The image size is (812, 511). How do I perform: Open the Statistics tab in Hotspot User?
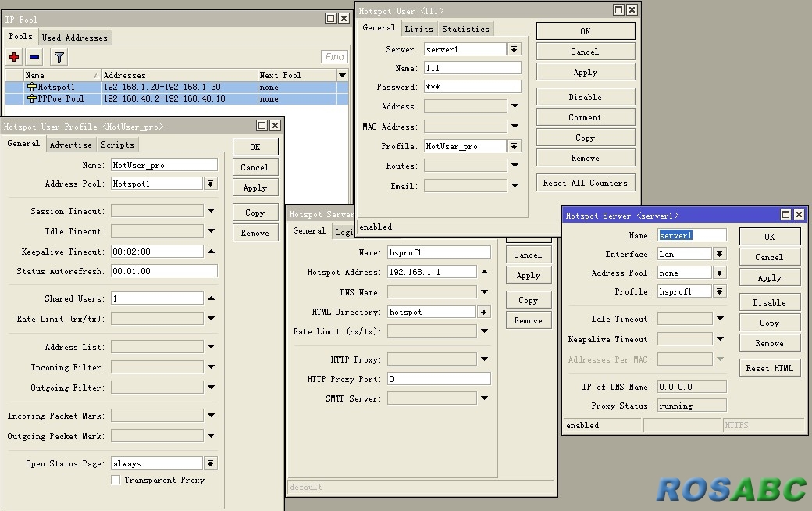(465, 29)
